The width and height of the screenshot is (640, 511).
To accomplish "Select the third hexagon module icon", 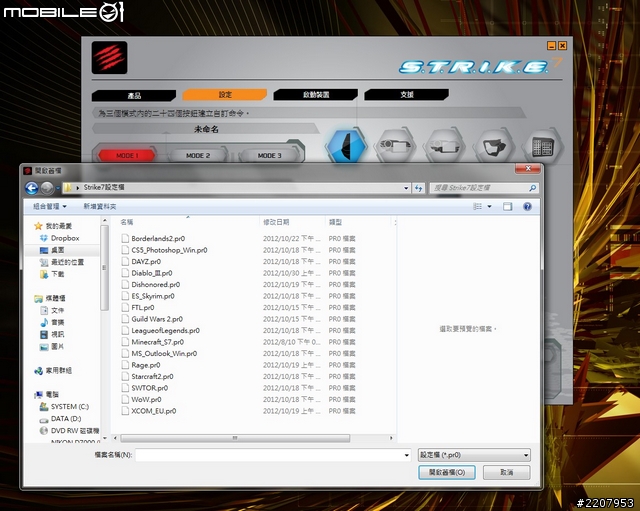I will [x=444, y=146].
